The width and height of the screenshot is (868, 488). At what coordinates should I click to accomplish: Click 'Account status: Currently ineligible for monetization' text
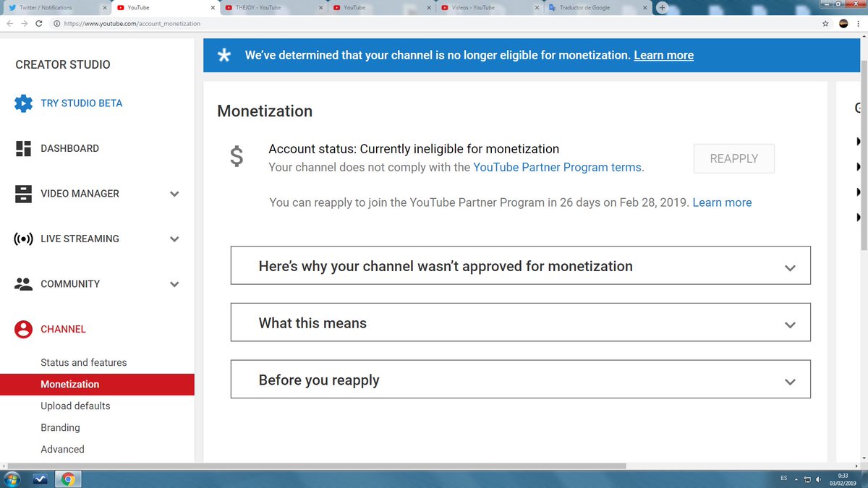click(x=414, y=149)
